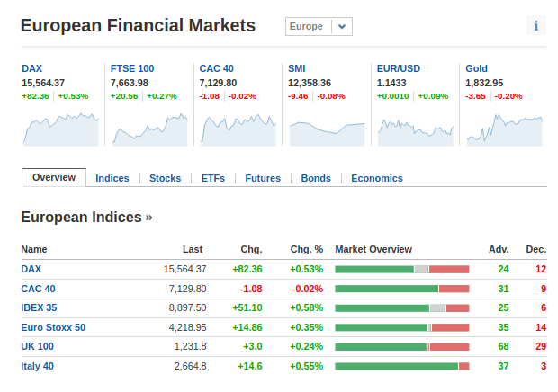
Task: Open the DAX ticker link in top strip
Action: point(32,68)
